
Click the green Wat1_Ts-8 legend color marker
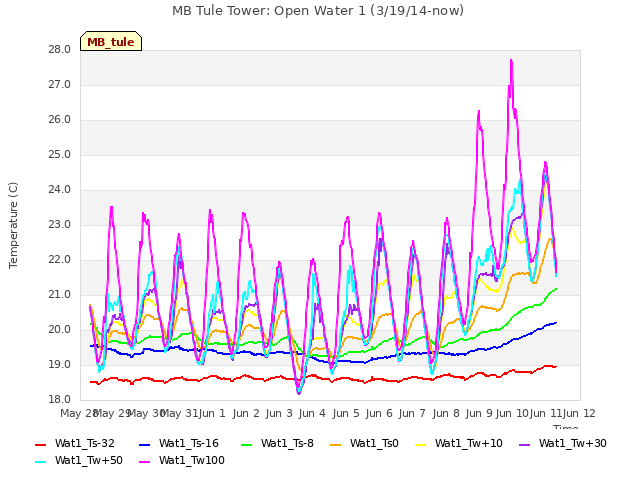(247, 444)
